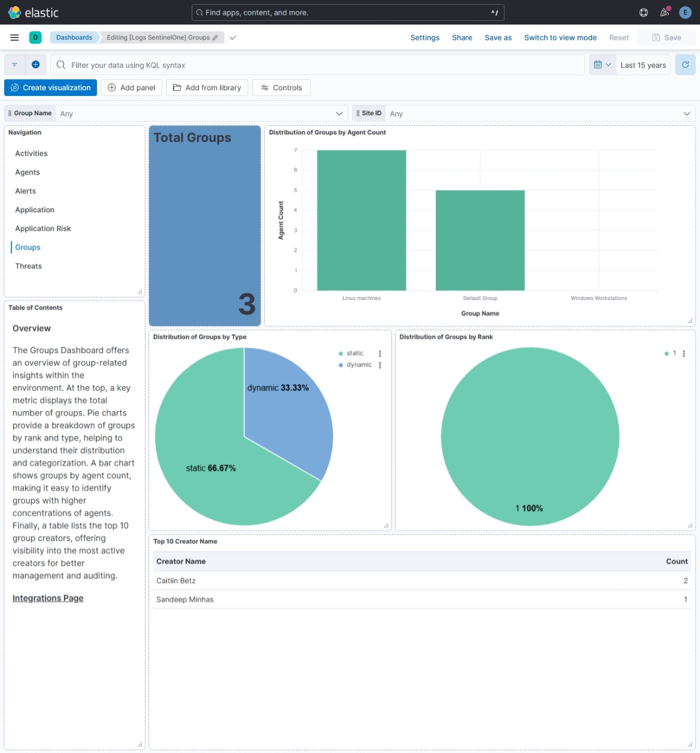Toggle the dynamic legend entry

pyautogui.click(x=358, y=364)
